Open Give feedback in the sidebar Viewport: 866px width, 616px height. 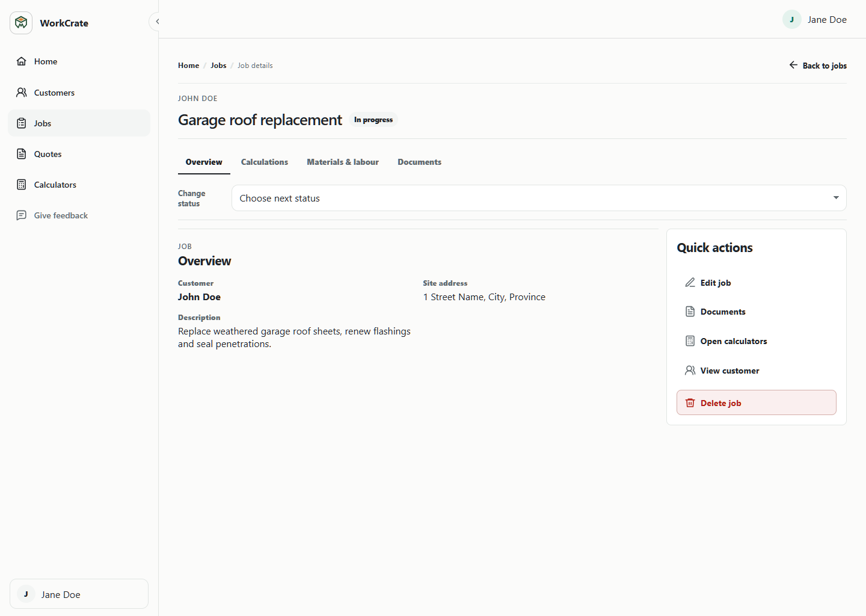click(x=79, y=215)
